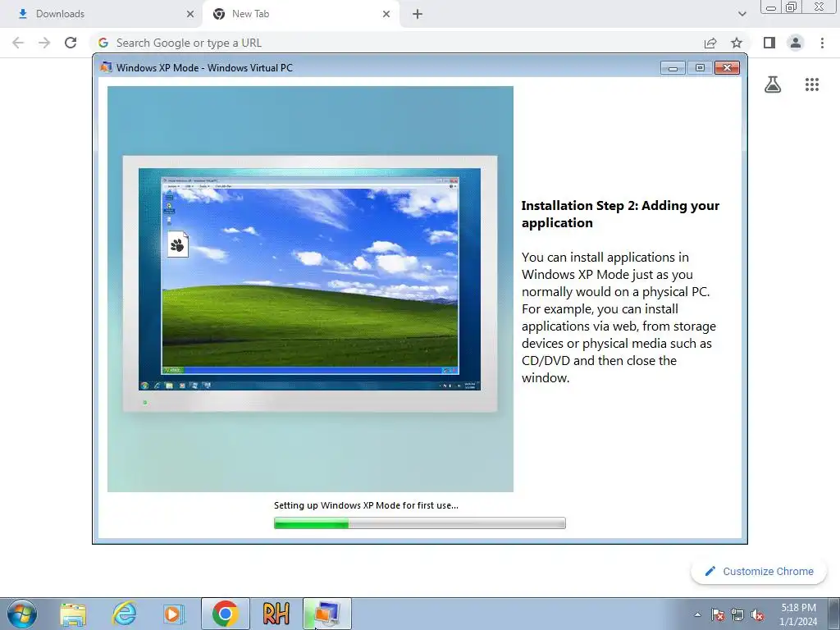This screenshot has width=840, height=630.
Task: Click the taskbar clock showing 5:18 PM
Action: coord(798,614)
